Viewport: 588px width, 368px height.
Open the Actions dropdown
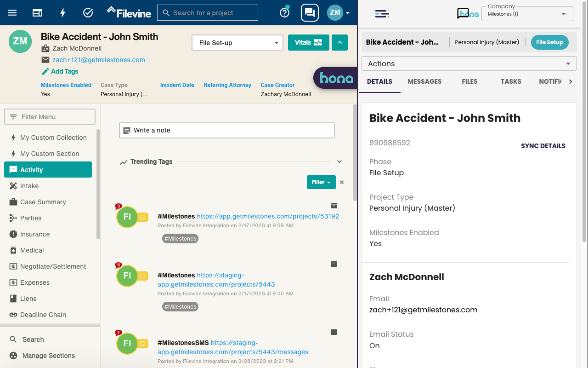[469, 63]
